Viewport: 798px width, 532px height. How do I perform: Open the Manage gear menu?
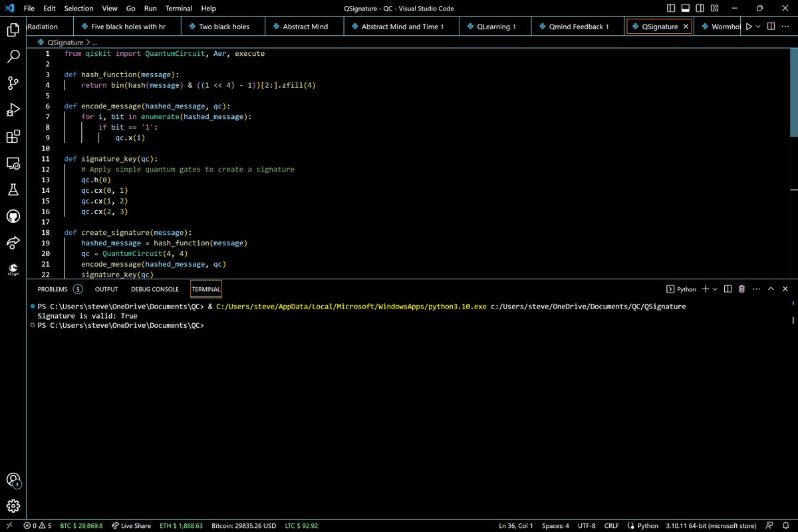pyautogui.click(x=13, y=505)
